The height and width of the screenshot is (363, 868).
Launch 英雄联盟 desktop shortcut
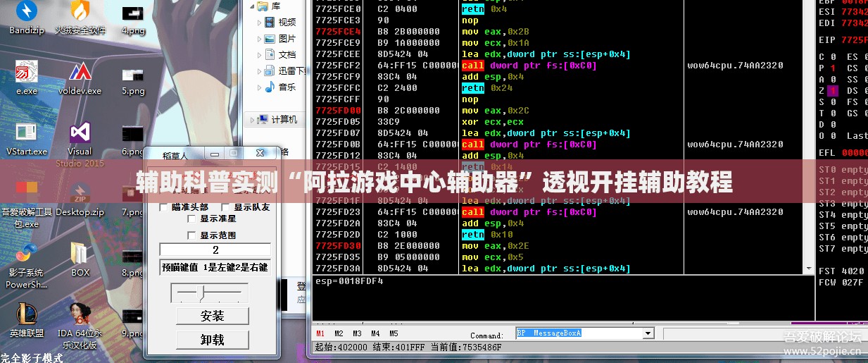pos(27,320)
